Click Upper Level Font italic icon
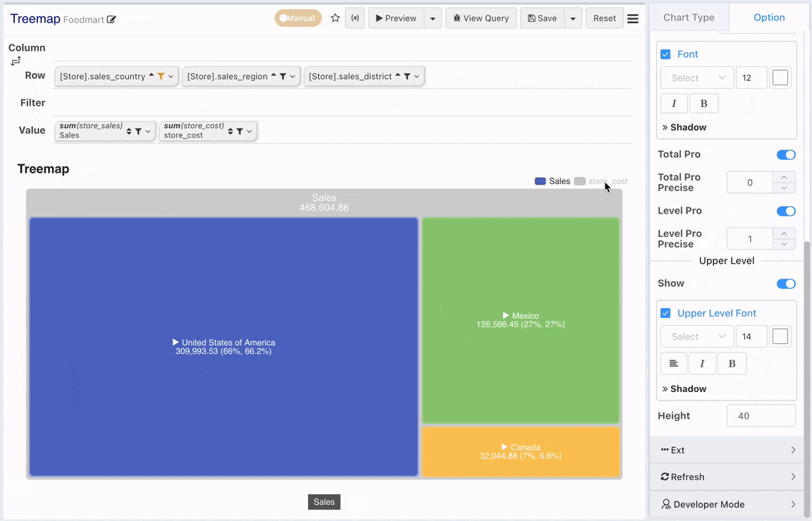The image size is (812, 521). point(702,364)
